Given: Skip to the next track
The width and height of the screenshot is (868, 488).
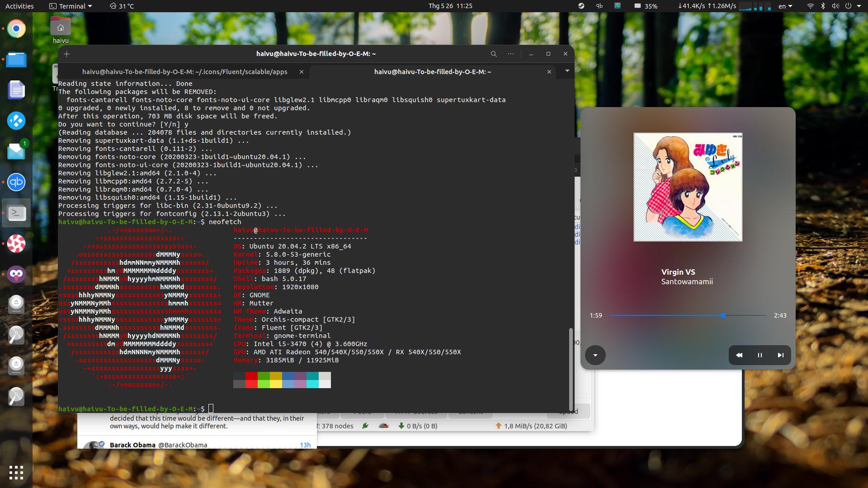Looking at the screenshot, I should click(x=781, y=355).
